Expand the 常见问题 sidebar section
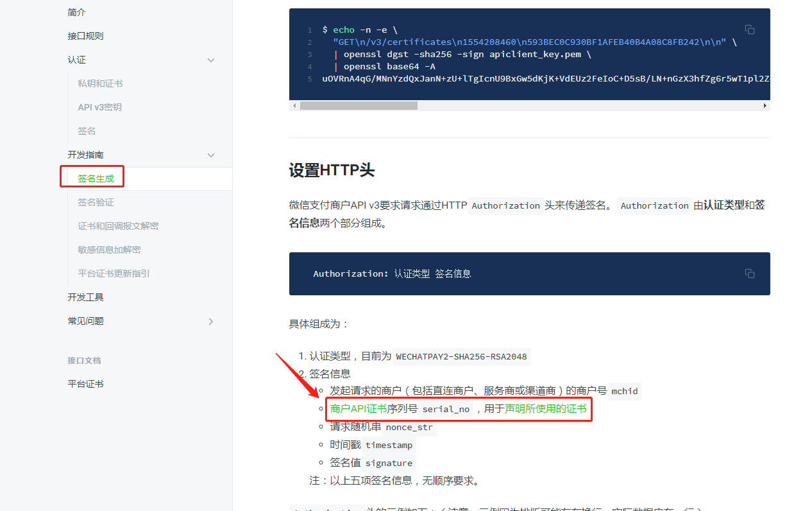Viewport: 812px width, 511px height. 211,321
